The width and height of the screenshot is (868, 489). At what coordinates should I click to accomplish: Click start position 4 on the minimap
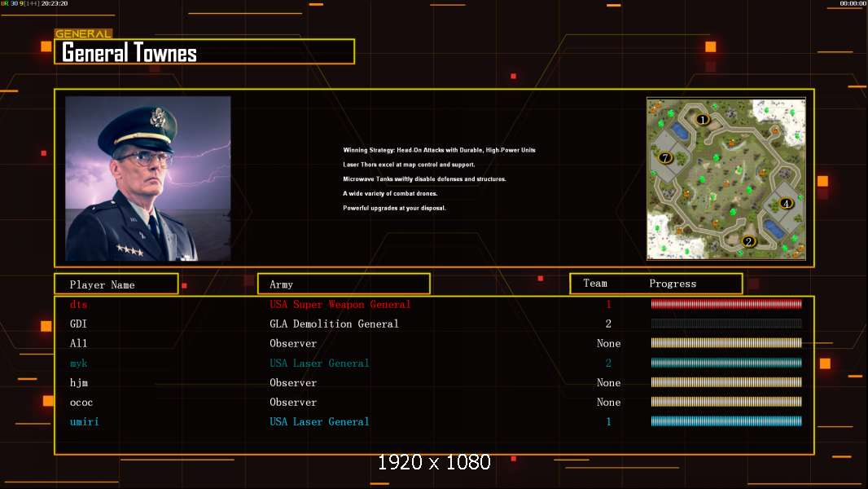[x=786, y=203]
